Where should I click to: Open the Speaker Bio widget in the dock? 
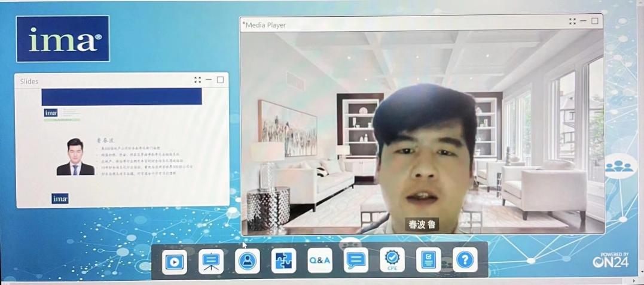(247, 261)
